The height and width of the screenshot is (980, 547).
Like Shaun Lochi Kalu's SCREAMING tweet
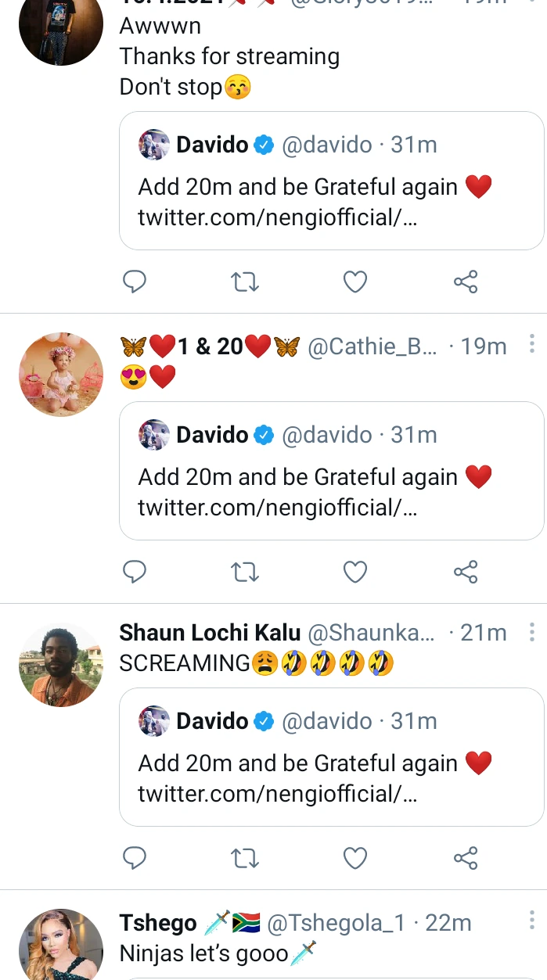pos(355,858)
